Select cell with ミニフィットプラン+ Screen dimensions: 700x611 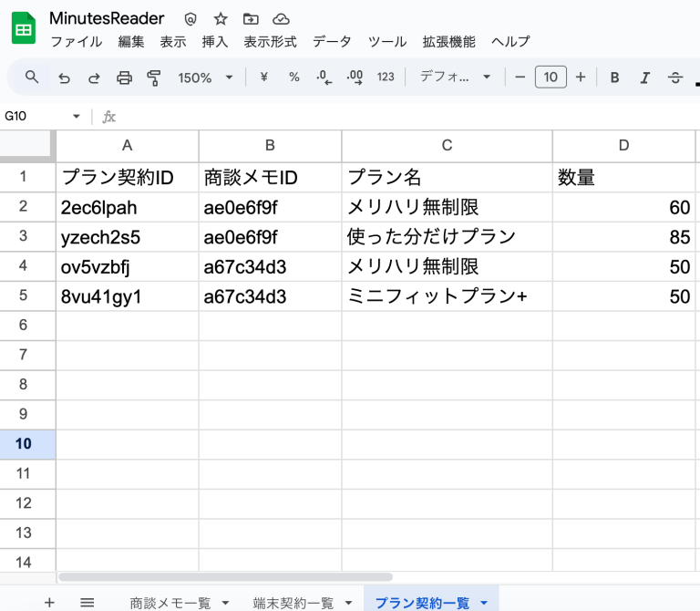447,296
